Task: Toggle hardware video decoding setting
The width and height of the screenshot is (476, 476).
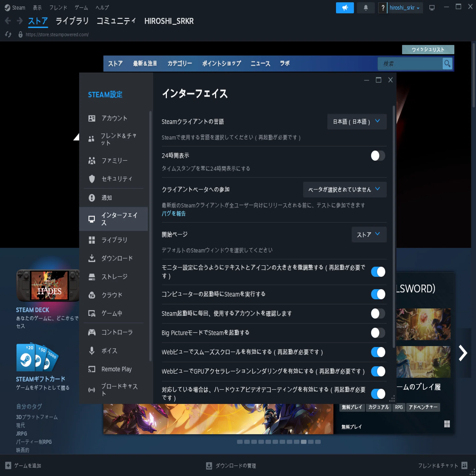Action: click(378, 394)
